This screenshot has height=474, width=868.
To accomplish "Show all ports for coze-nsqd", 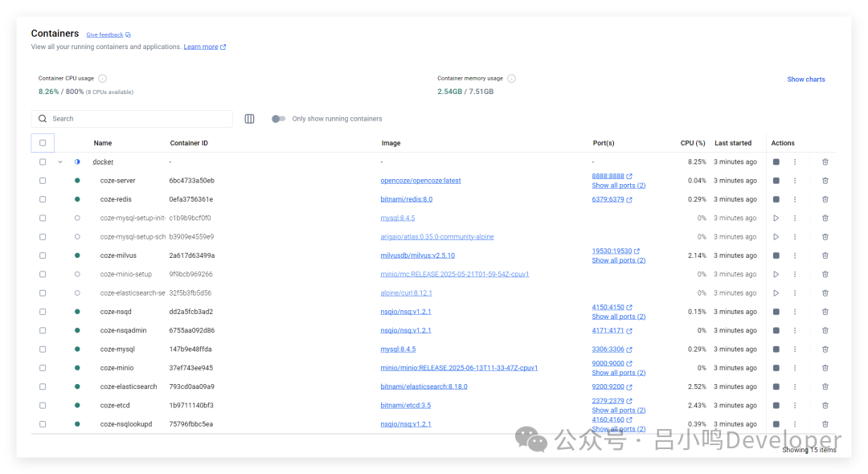I will pos(618,317).
